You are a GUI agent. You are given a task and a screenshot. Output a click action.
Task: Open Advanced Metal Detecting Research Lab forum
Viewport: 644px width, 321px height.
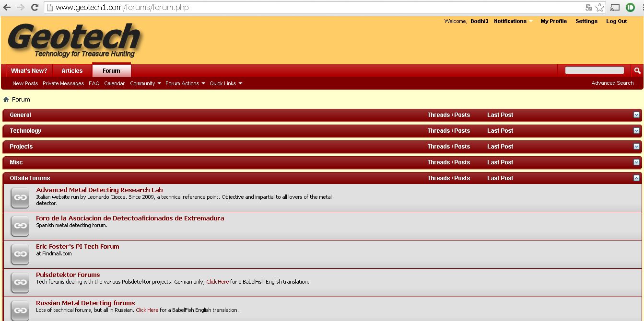(x=99, y=190)
